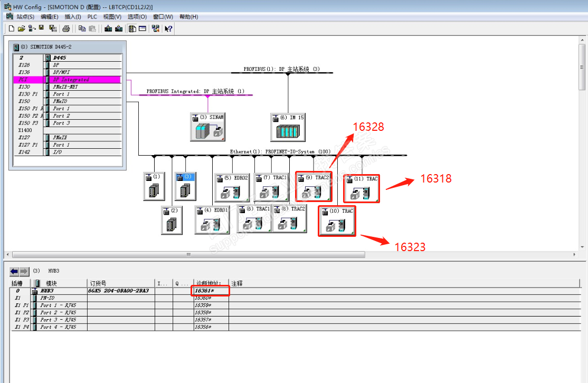
Task: Toggle the hardware Catalog icon
Action: pyautogui.click(x=132, y=28)
